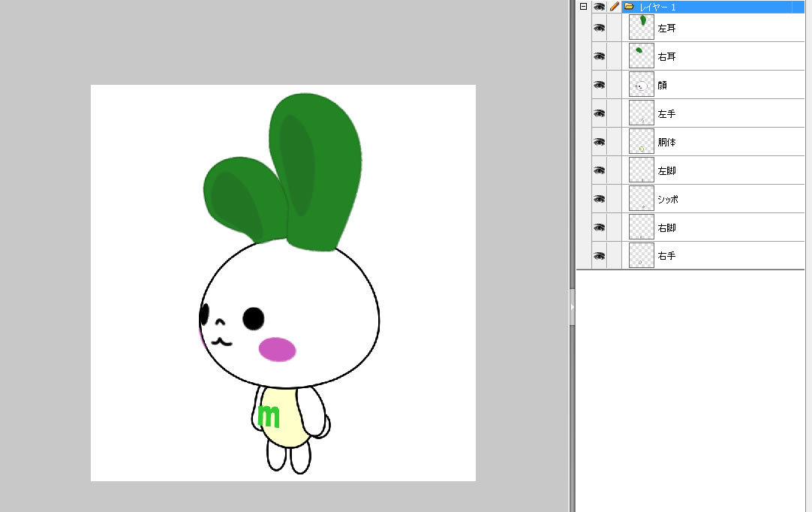Select the 左耳 layer thumbnail

641,28
